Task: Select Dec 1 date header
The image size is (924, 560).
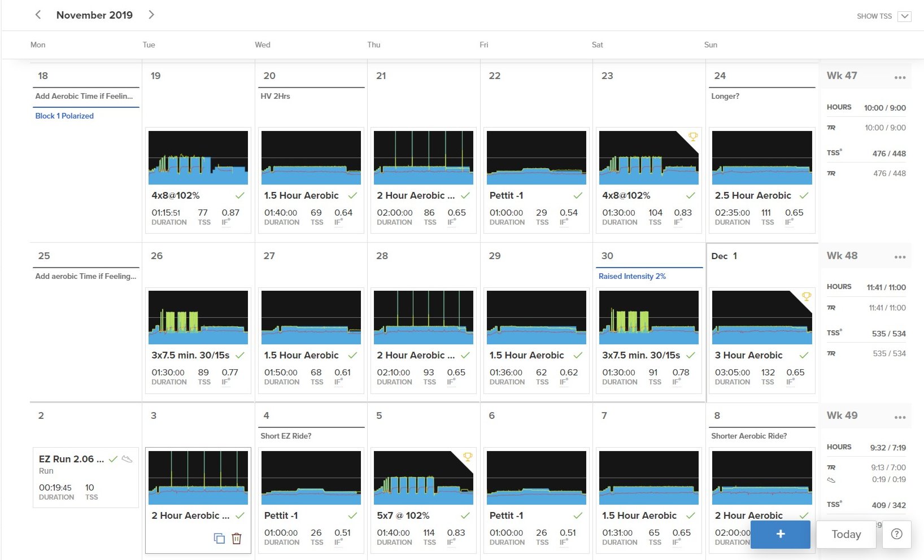Action: (724, 256)
